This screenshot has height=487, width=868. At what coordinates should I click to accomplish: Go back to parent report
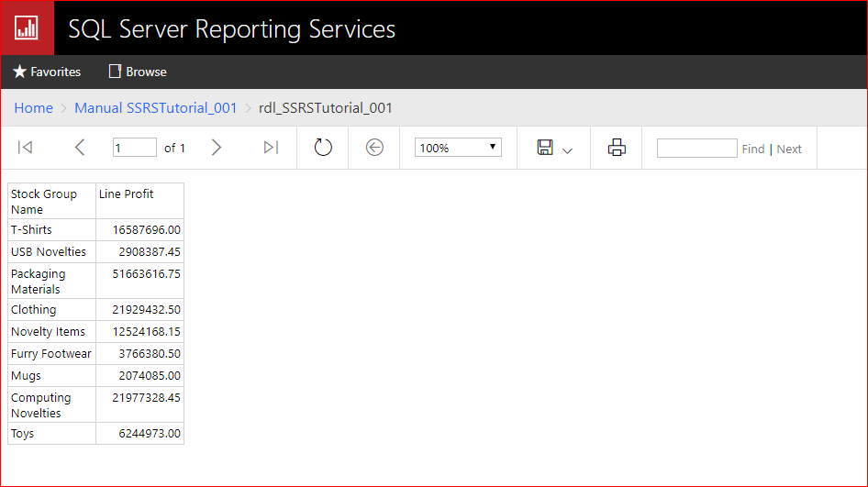[x=374, y=148]
